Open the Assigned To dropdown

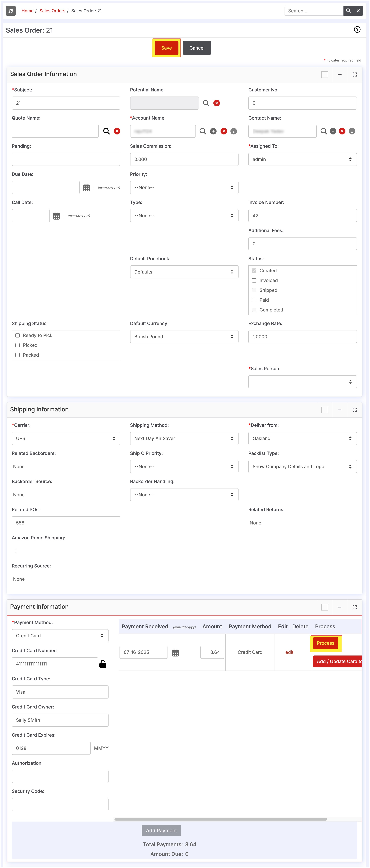coord(303,159)
